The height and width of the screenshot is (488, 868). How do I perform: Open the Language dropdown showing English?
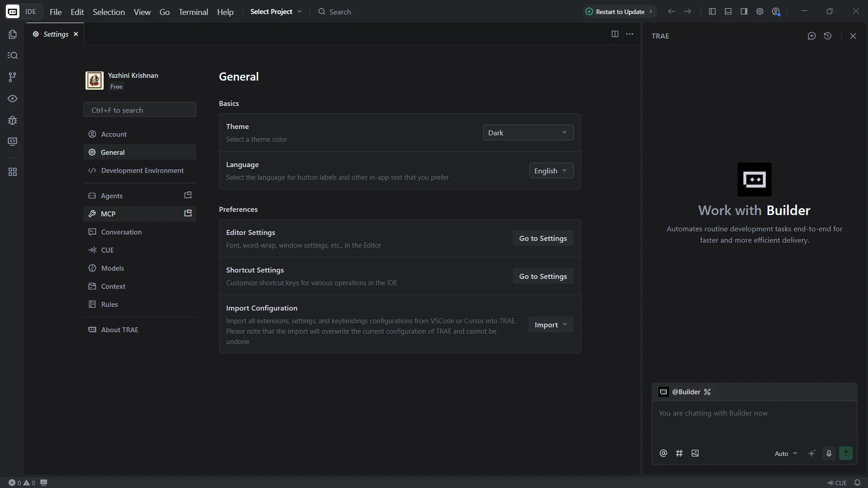pos(551,171)
